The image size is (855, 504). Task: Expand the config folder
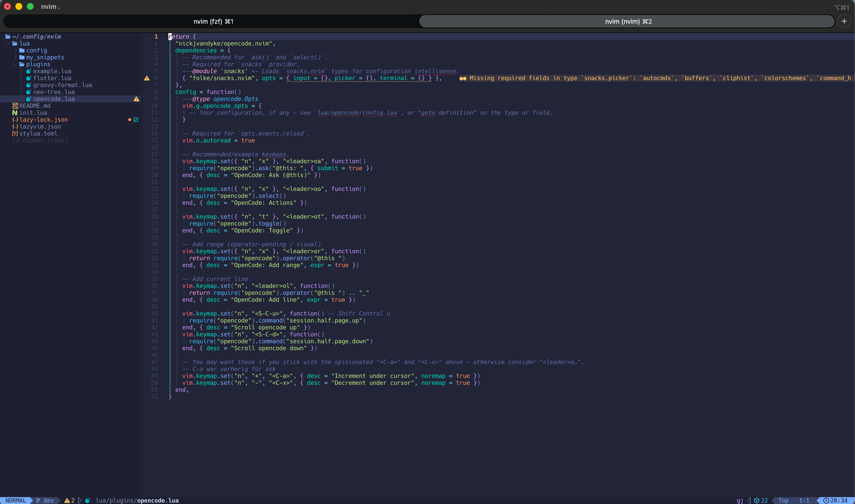[16, 50]
